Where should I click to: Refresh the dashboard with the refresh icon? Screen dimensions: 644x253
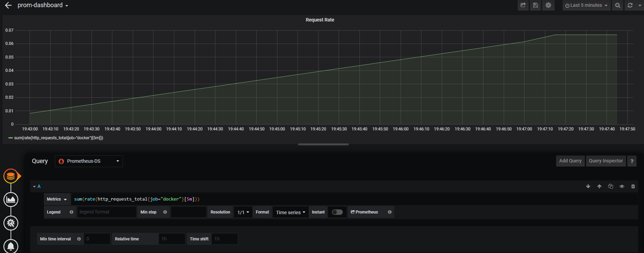[x=630, y=5]
